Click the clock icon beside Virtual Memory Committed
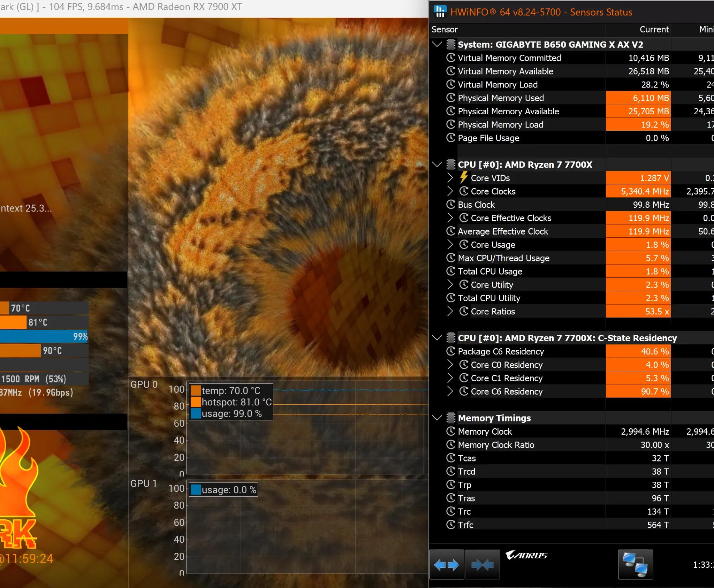 (451, 58)
